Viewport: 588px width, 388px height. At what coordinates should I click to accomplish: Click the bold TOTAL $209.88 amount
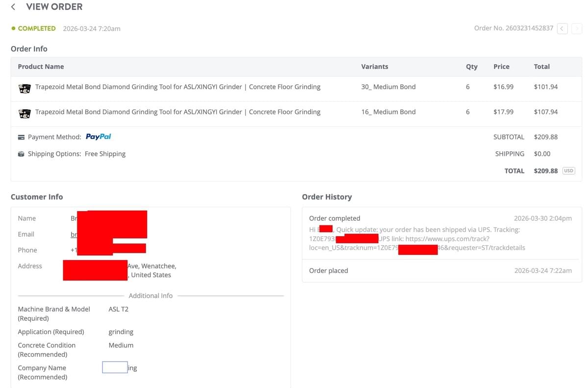[x=546, y=171]
